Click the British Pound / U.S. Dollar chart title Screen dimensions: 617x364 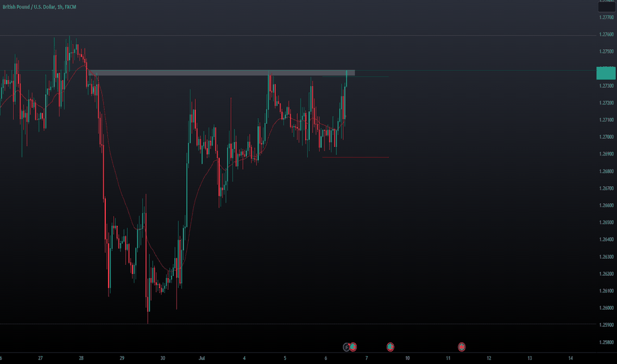[39, 7]
